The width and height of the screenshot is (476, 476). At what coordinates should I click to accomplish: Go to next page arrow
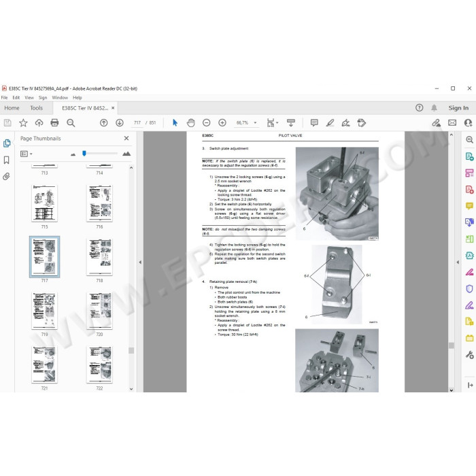(x=120, y=123)
